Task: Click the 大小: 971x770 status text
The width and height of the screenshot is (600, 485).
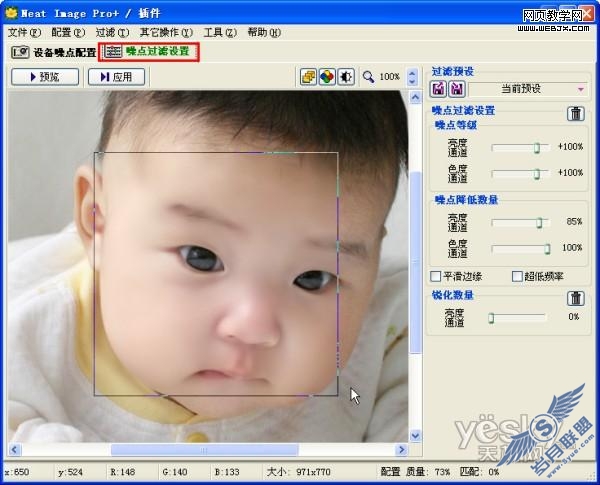Action: (x=298, y=472)
